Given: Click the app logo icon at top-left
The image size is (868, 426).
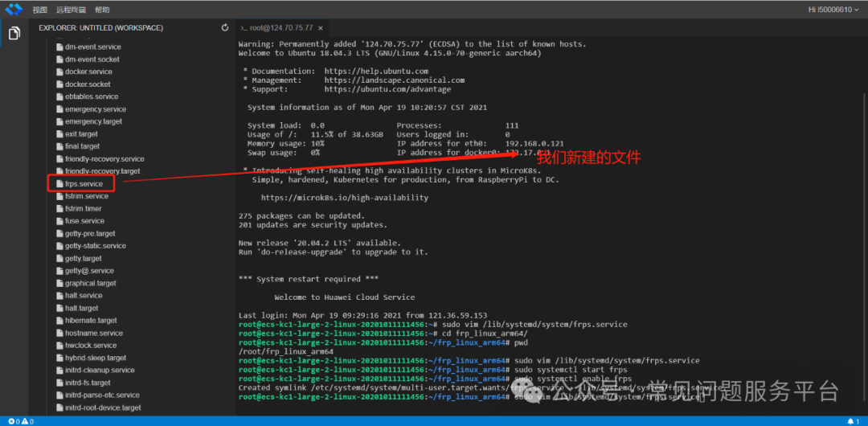Looking at the screenshot, I should tap(14, 10).
